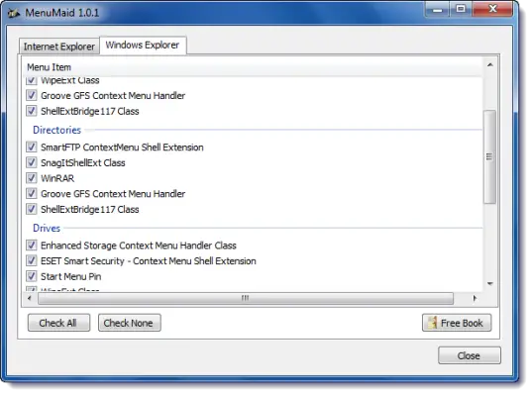Toggle the Start Menu Pin checkbox
The image size is (532, 395).
click(x=32, y=276)
